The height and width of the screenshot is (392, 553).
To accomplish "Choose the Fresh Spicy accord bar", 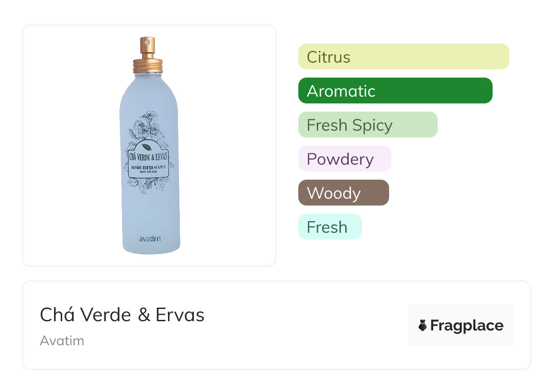I will coord(367,125).
